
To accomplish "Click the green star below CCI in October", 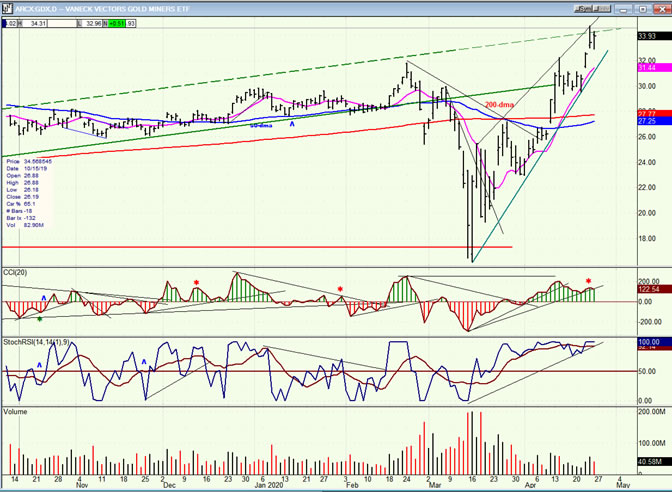I will pos(40,319).
